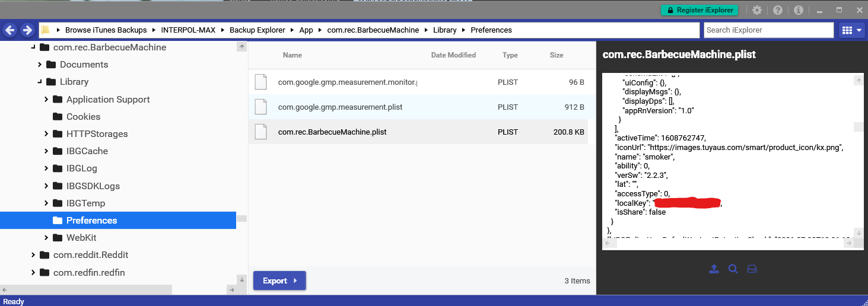Select Backup Explorer breadcrumb
The image size is (868, 306).
point(257,30)
